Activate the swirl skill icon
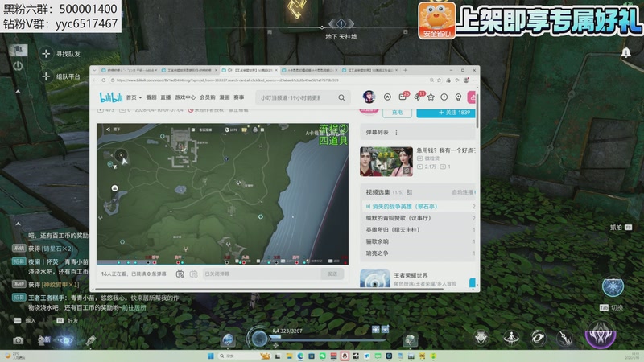Screen dimensions: 644x362 538,338
